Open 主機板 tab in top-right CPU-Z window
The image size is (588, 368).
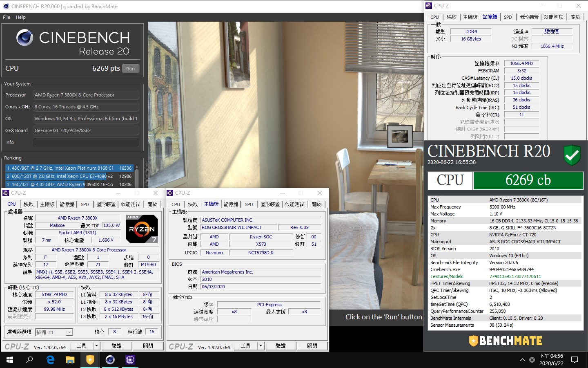[x=470, y=17]
